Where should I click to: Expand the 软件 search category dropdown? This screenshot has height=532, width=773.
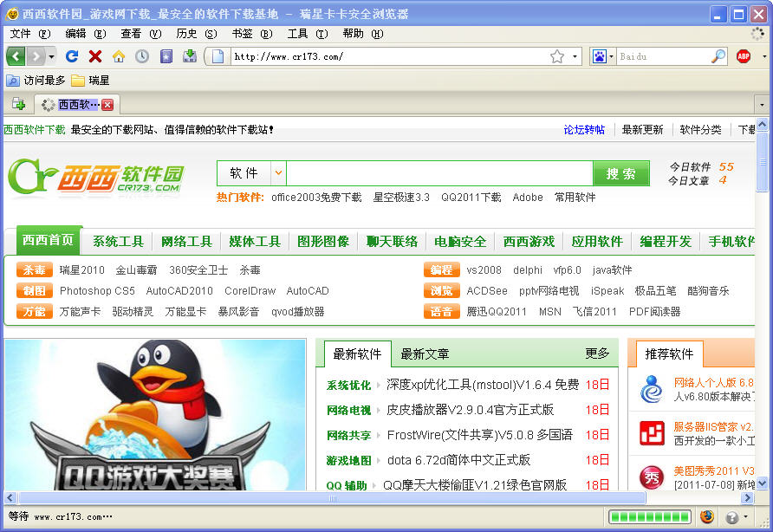278,173
